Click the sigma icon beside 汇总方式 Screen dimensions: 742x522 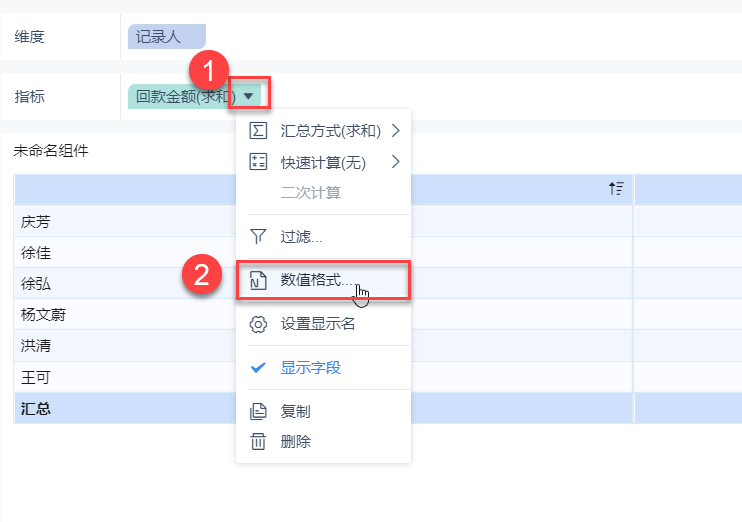pos(258,131)
